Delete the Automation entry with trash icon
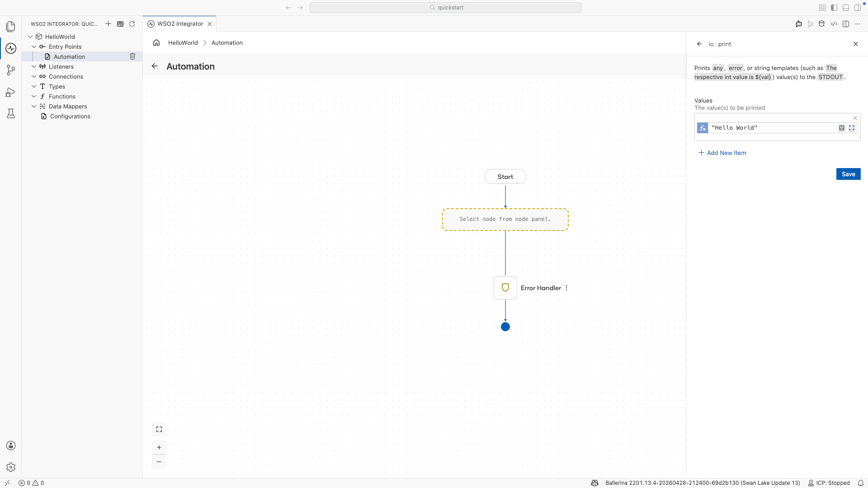 pos(132,56)
